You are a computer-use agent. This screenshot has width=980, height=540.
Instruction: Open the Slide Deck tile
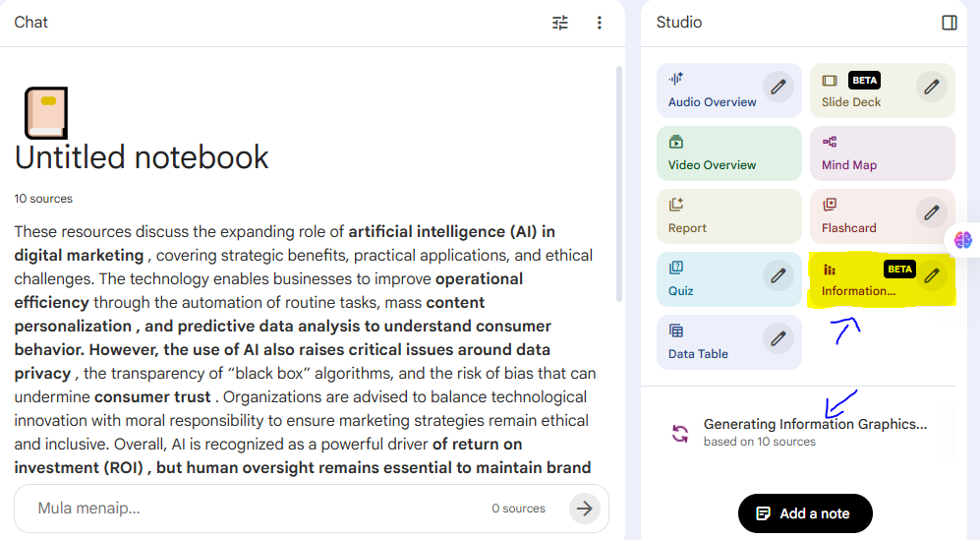[x=865, y=91]
